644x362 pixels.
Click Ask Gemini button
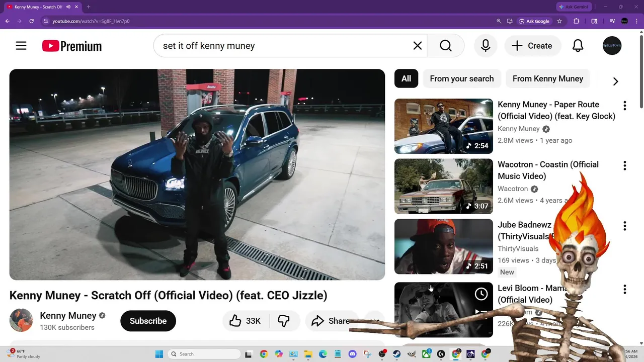(574, 7)
